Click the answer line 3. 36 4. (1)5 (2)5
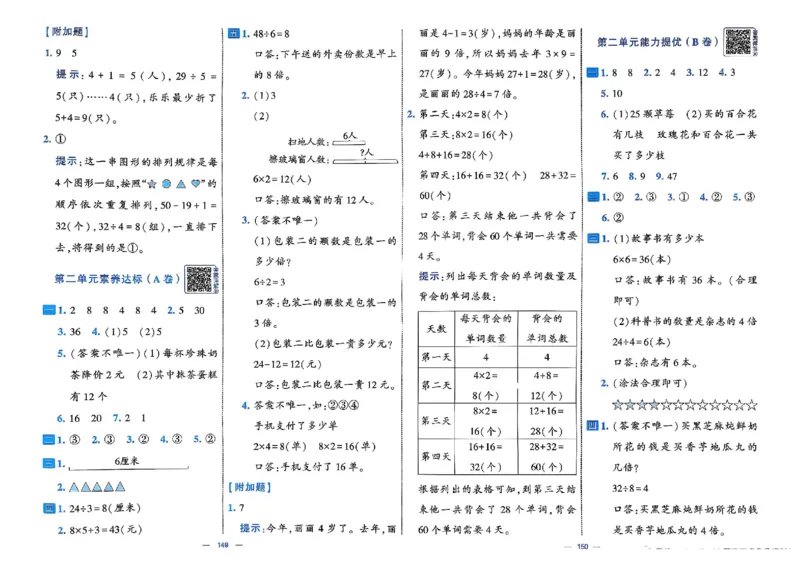This screenshot has width=800, height=566. coord(110,332)
